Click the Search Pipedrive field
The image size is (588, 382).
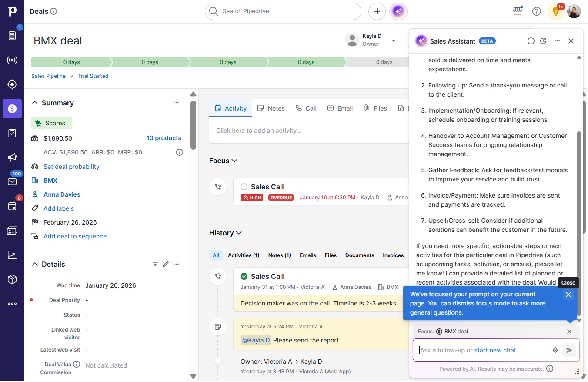pos(283,11)
